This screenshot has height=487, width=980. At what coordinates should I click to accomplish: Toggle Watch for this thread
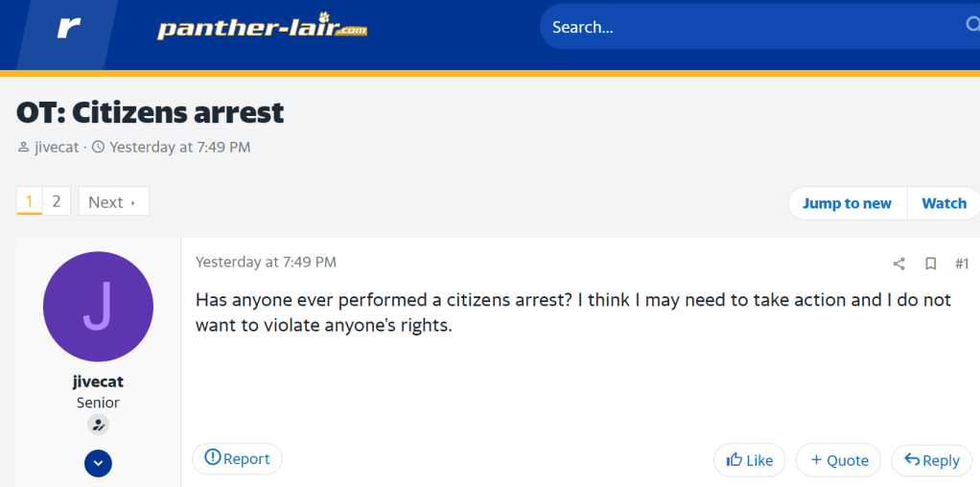[x=944, y=203]
